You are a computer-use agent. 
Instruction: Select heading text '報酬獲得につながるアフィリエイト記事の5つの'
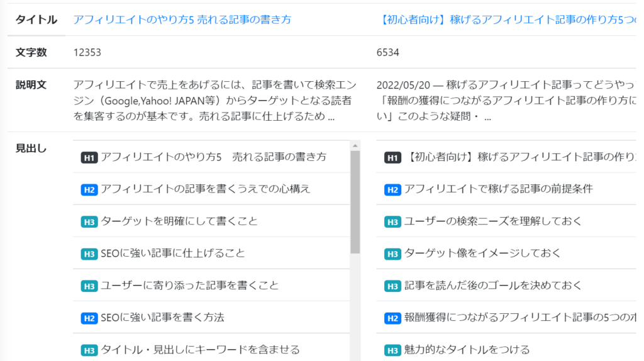pos(520,317)
